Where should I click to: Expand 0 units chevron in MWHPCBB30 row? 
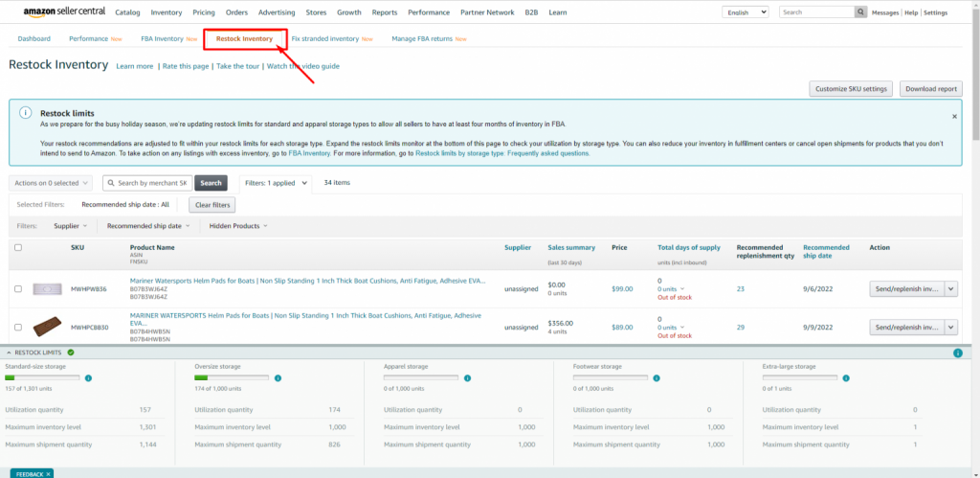click(x=681, y=328)
